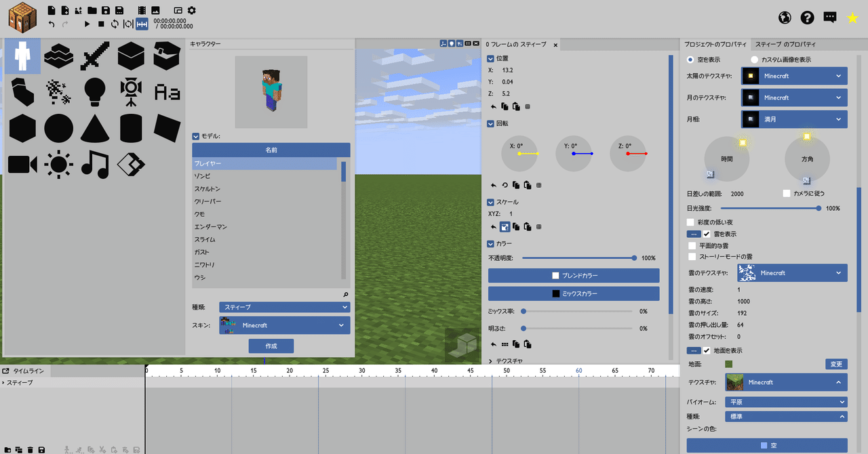
Task: Select the カスタム画像を表示 radio button
Action: tap(755, 60)
